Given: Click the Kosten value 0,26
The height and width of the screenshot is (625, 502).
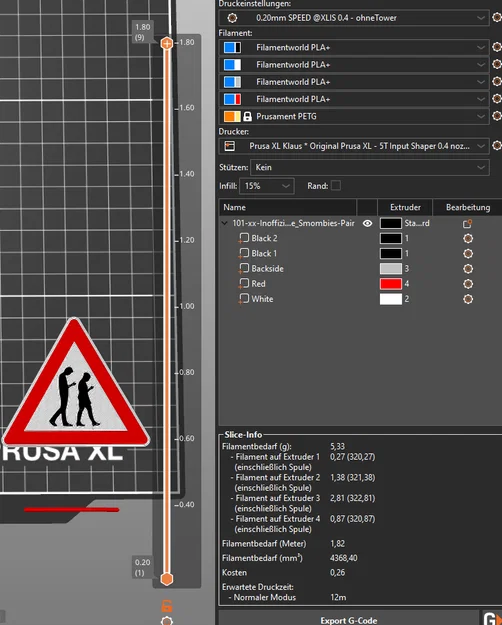Looking at the screenshot, I should [x=337, y=572].
